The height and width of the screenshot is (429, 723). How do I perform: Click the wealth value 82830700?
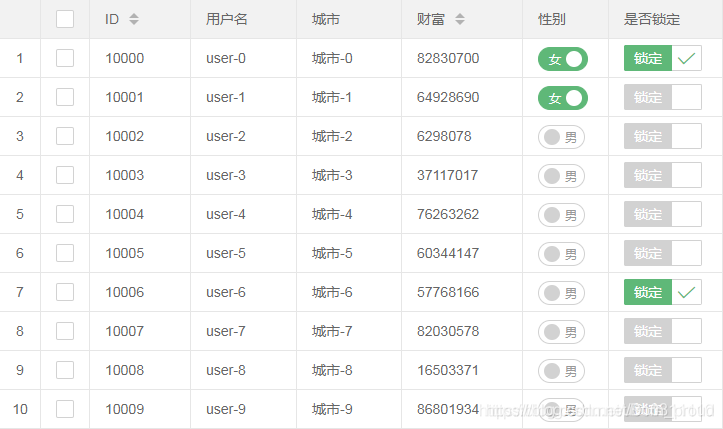[x=448, y=59]
